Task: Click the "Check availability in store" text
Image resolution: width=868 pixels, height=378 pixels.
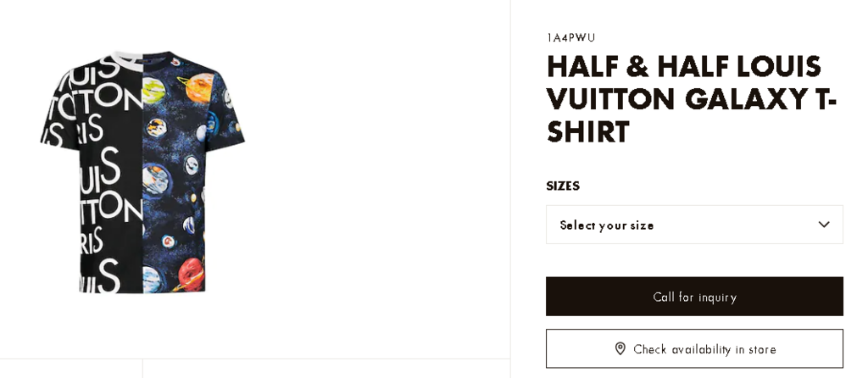Action: pyautogui.click(x=704, y=349)
